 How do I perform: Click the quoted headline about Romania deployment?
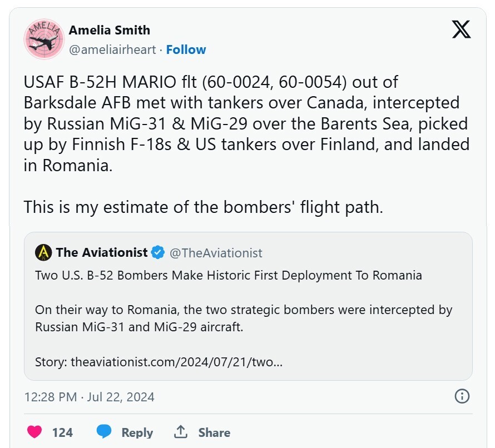[x=228, y=275]
